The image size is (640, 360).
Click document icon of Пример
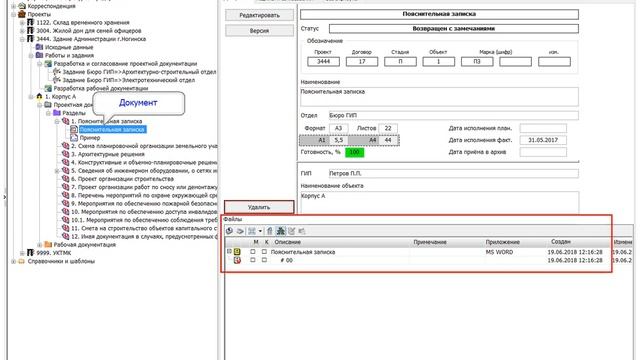(x=74, y=138)
